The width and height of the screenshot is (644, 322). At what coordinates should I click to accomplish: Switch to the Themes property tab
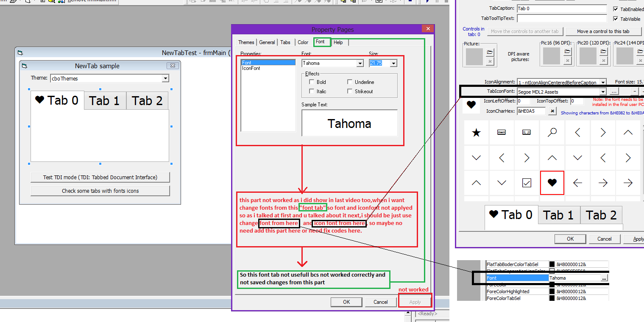pyautogui.click(x=246, y=42)
